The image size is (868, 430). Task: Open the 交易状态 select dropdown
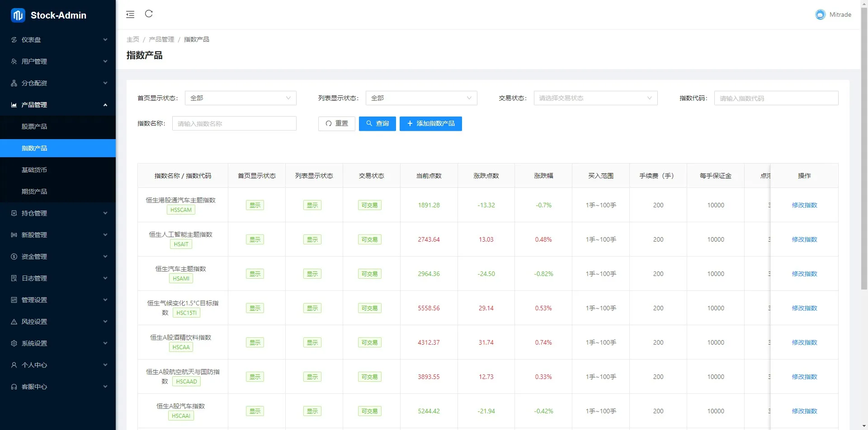[595, 98]
